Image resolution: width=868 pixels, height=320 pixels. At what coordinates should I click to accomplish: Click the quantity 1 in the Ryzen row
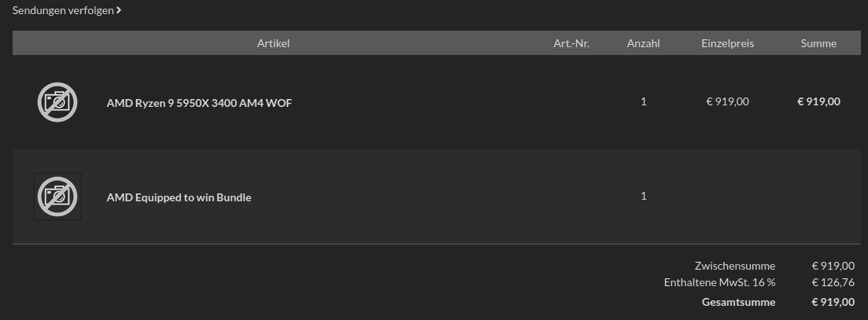643,101
